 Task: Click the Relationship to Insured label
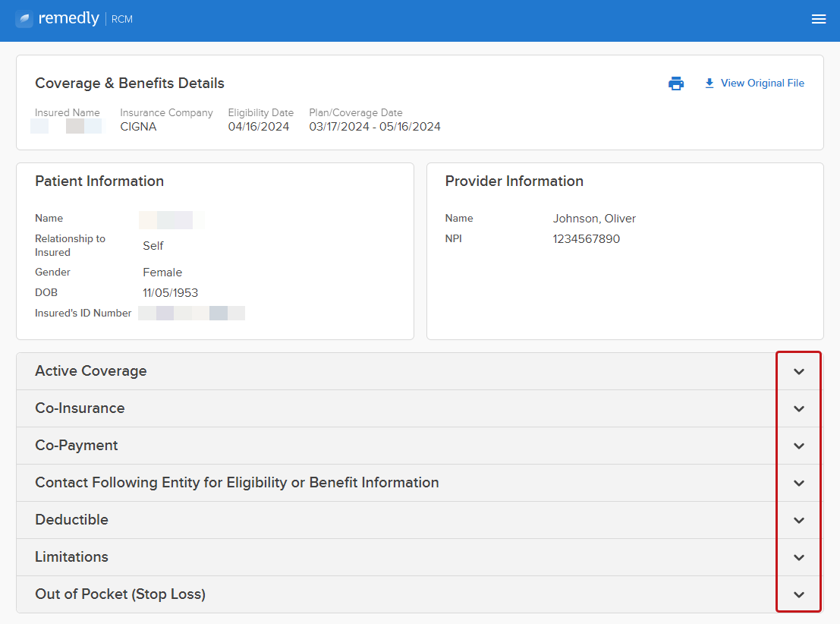70,245
